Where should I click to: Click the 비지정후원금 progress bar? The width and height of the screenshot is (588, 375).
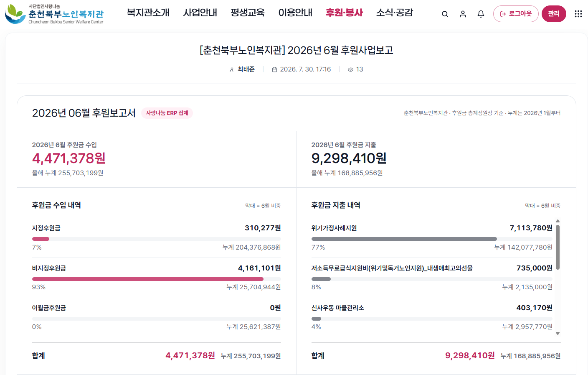coord(157,279)
